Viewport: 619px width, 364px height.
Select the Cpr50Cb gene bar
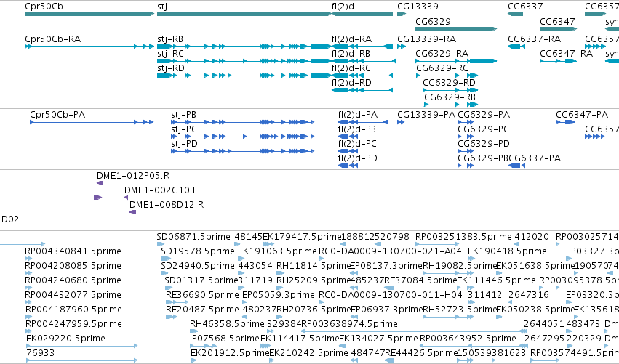89,14
